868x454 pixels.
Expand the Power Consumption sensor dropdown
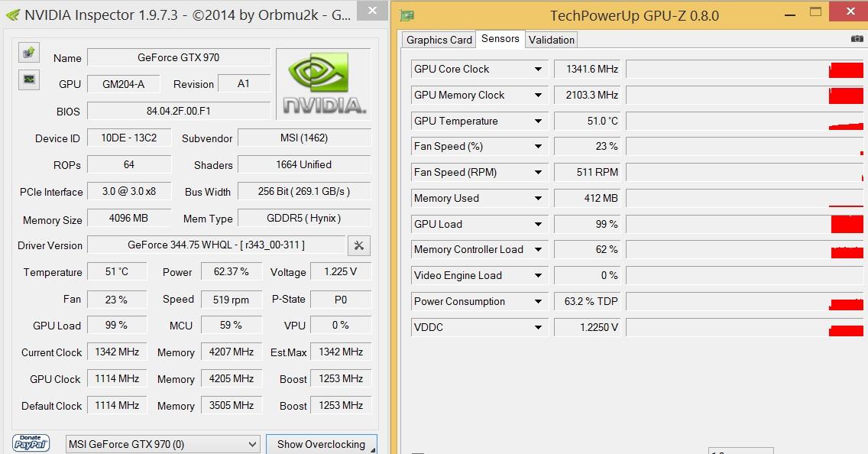(538, 302)
